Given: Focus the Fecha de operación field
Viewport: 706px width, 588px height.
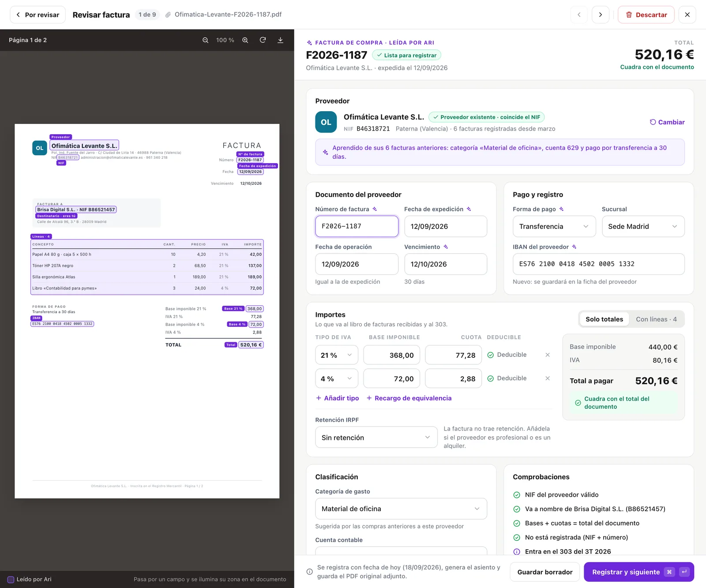Looking at the screenshot, I should click(x=357, y=264).
